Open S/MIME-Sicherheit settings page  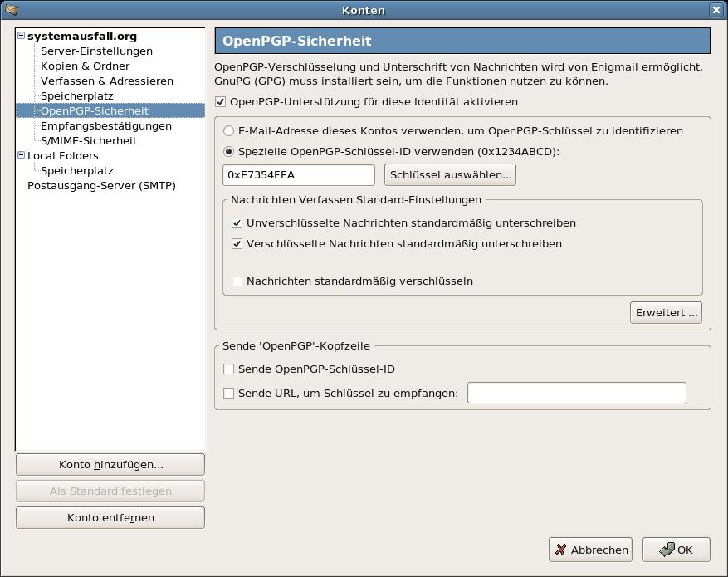[89, 140]
